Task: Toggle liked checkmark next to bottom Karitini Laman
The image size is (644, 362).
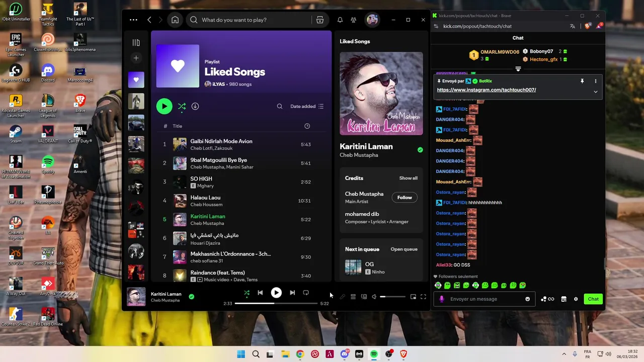Action: point(191,297)
